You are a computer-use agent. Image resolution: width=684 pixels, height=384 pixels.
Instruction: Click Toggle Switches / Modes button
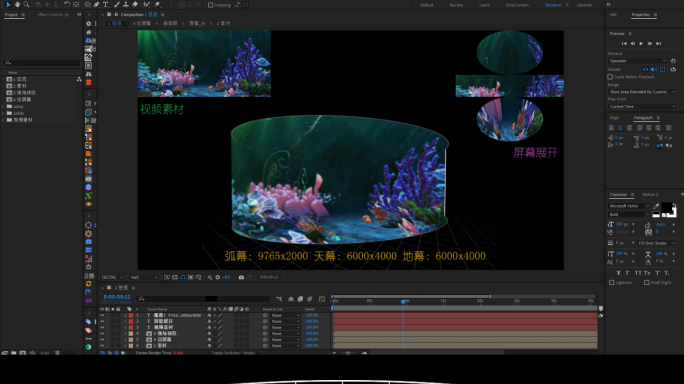pos(233,353)
